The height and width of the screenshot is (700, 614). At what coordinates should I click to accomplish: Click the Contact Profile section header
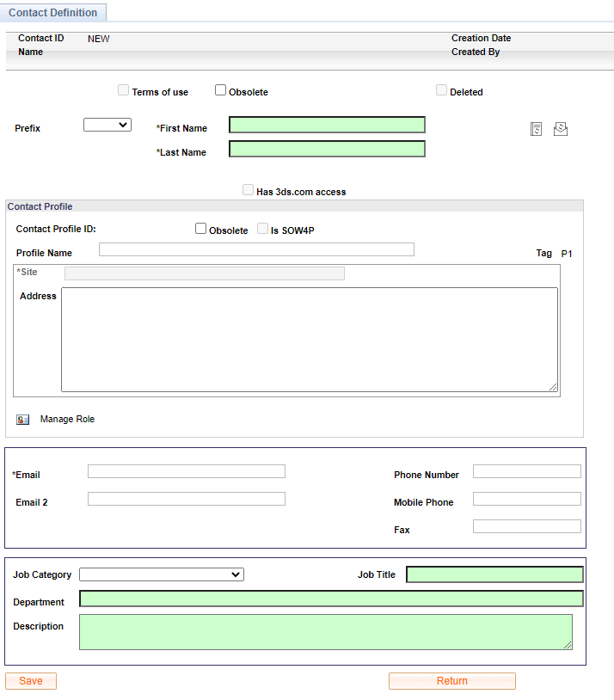pos(294,206)
